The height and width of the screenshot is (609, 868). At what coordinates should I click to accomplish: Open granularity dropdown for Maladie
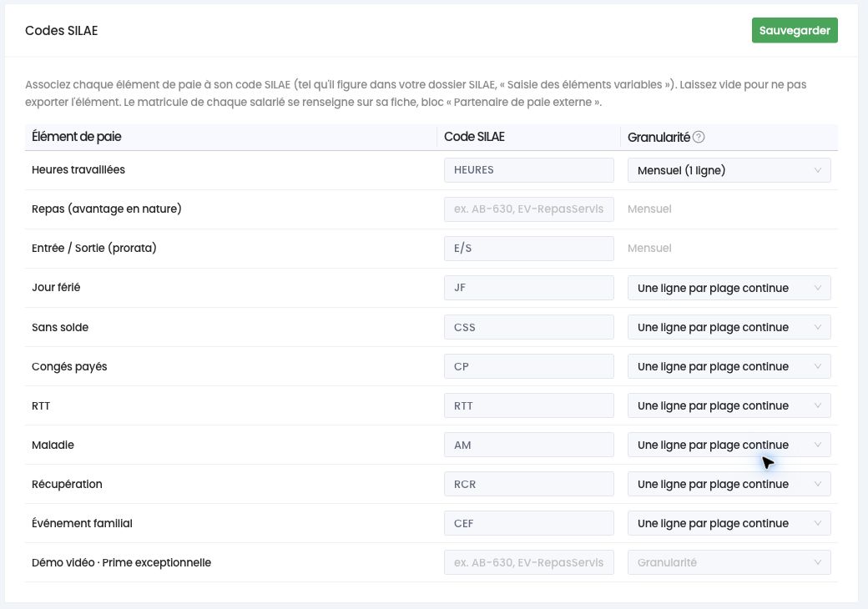729,445
